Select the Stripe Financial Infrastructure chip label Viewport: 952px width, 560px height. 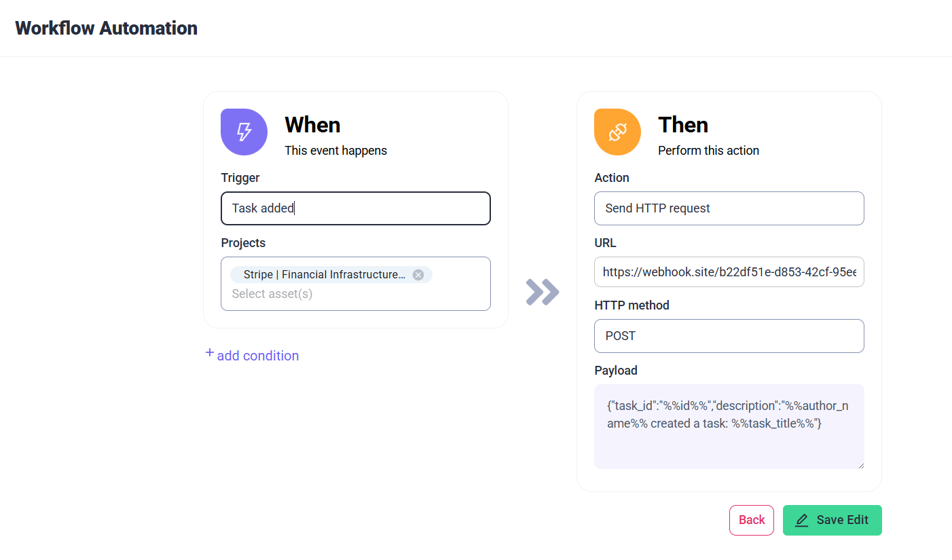click(324, 275)
